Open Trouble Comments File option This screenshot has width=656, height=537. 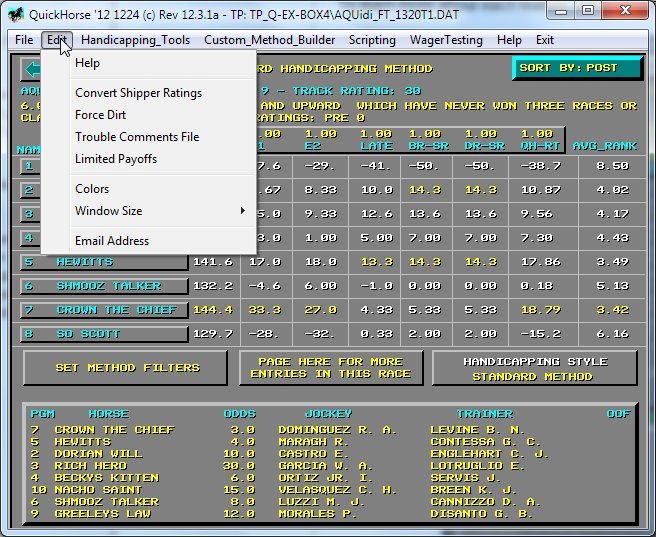point(136,137)
